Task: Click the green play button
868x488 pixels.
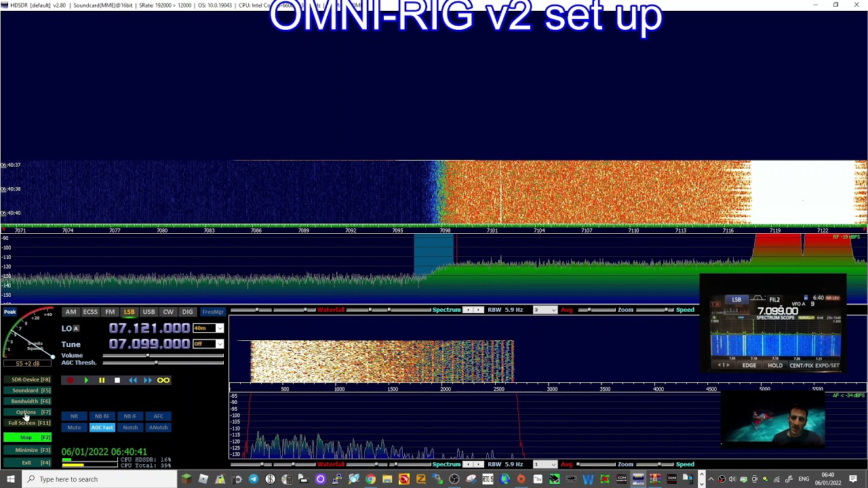Action: coord(86,380)
